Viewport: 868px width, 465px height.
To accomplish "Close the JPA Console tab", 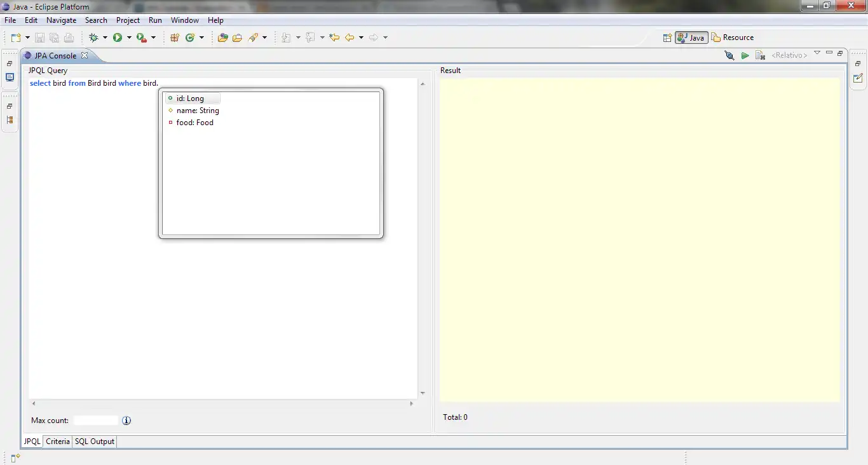I will (x=85, y=55).
